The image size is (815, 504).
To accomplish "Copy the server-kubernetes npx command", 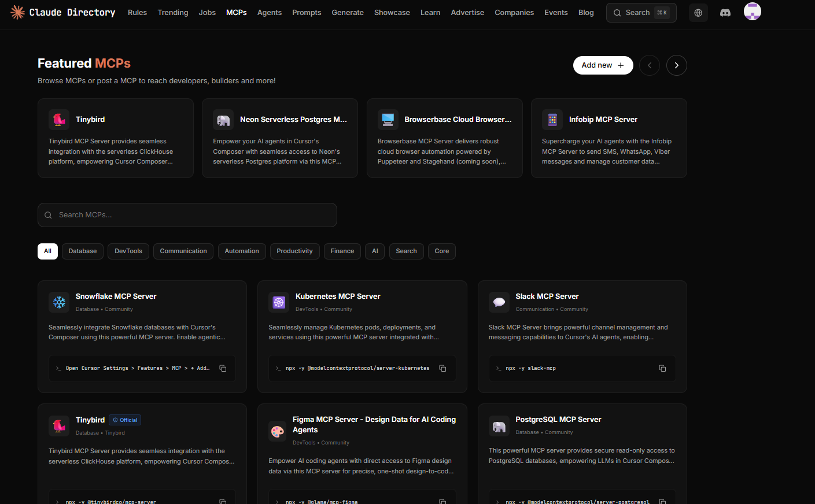I will point(442,368).
